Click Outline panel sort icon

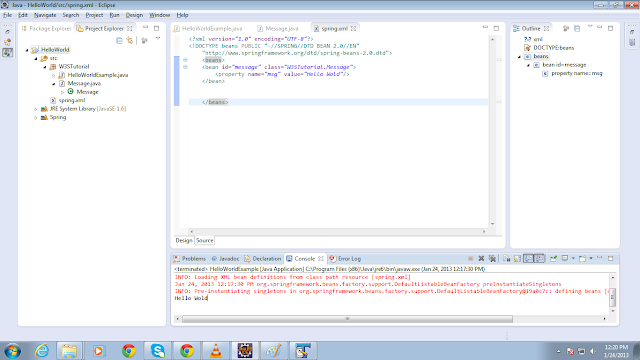click(x=566, y=29)
